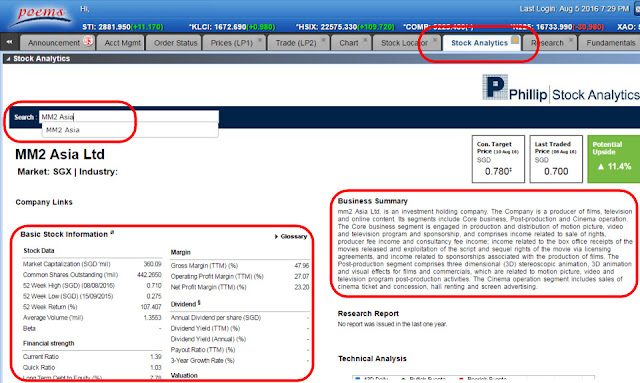Close the Chart tab
640x383 pixels.
pyautogui.click(x=365, y=40)
